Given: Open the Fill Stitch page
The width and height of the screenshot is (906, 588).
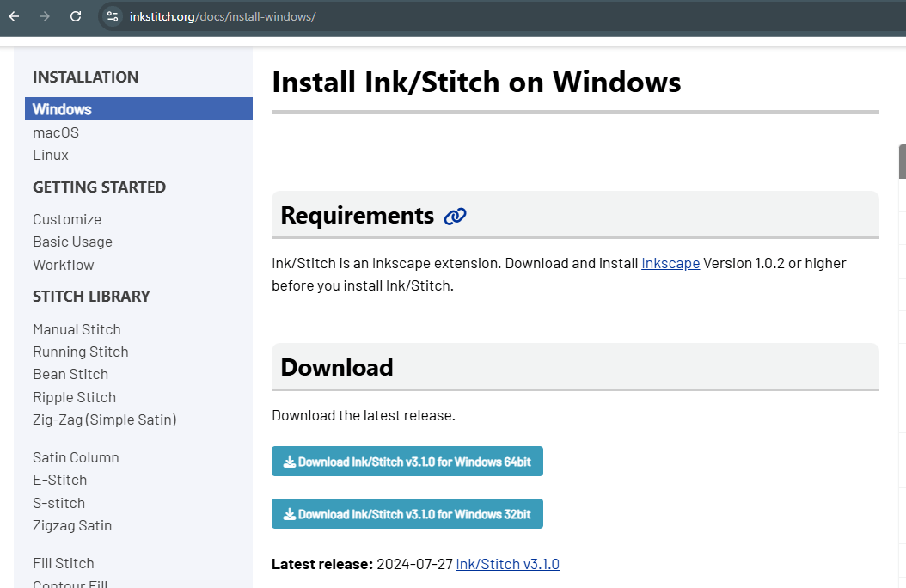Looking at the screenshot, I should click(63, 563).
